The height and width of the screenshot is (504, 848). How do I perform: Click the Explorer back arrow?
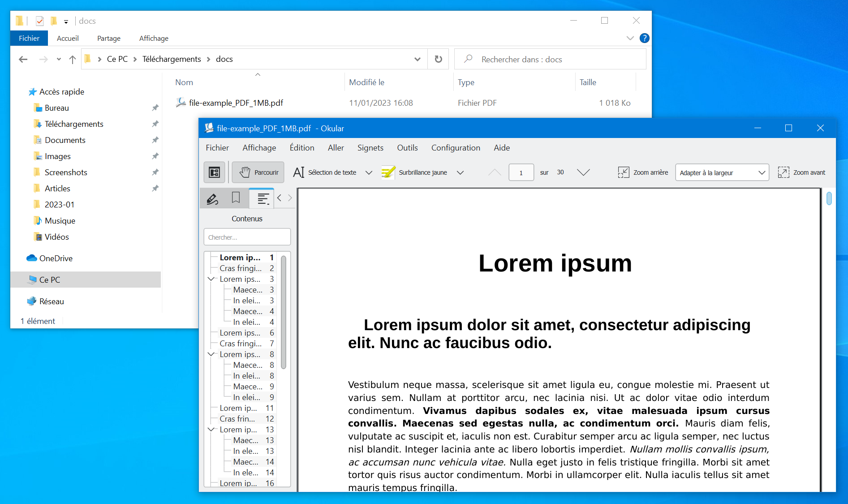click(x=23, y=59)
